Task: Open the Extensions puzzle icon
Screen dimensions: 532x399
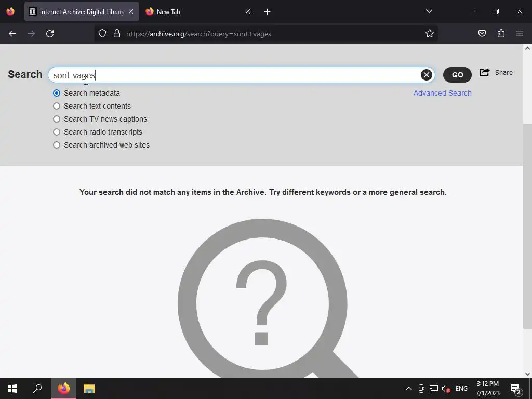Action: click(x=501, y=34)
